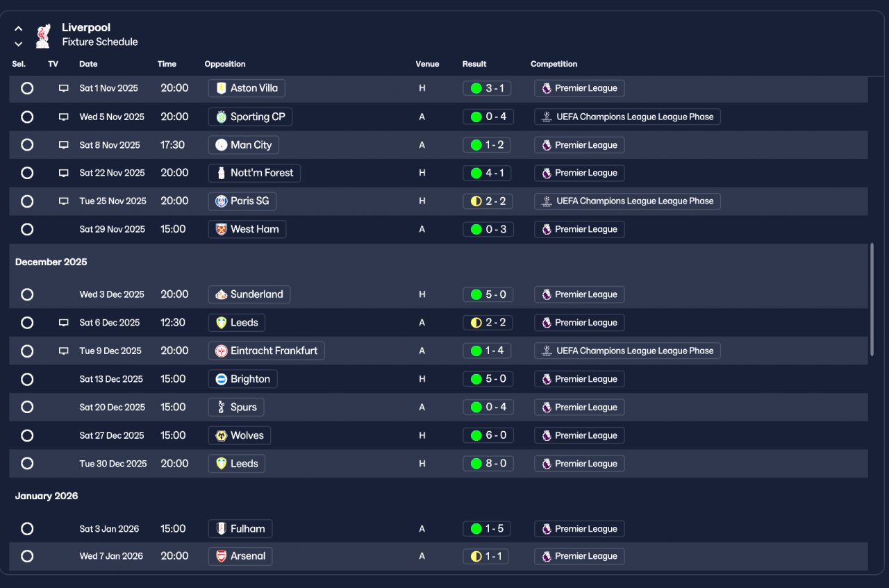This screenshot has width=889, height=588.
Task: Select the Fulham fixture radio button
Action: [x=27, y=529]
